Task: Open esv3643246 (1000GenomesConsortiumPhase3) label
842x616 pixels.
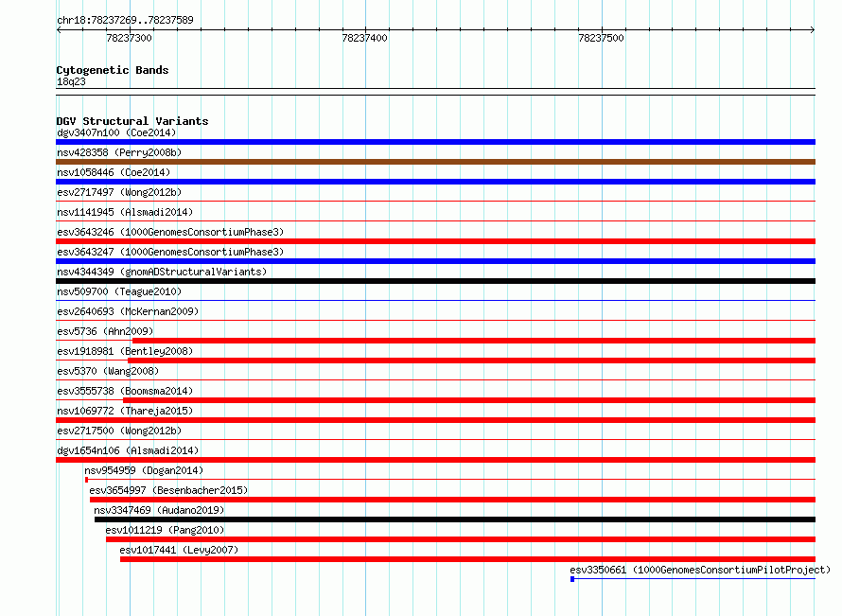Action: (170, 232)
